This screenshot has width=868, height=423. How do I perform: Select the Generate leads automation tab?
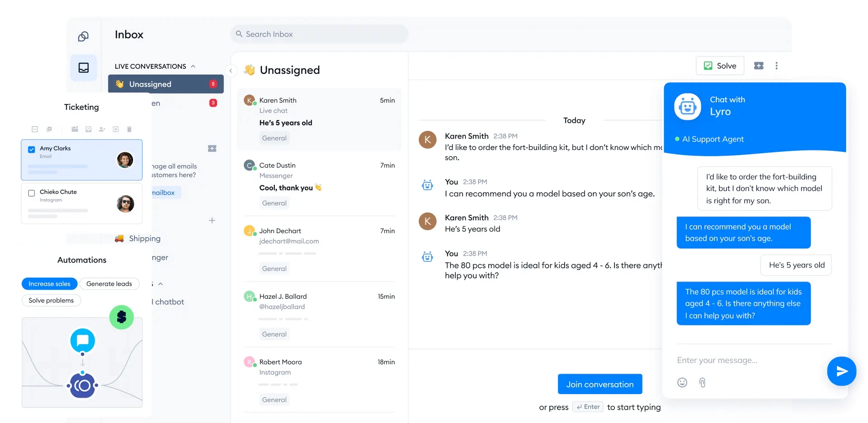(x=109, y=284)
